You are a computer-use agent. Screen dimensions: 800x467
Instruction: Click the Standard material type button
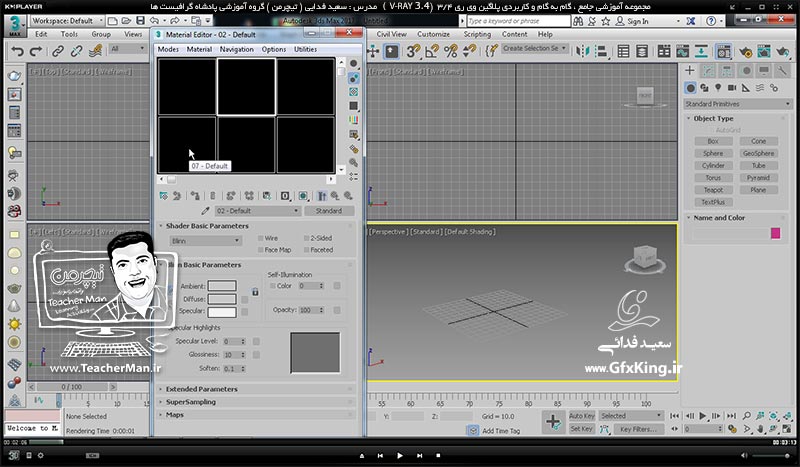(x=329, y=211)
